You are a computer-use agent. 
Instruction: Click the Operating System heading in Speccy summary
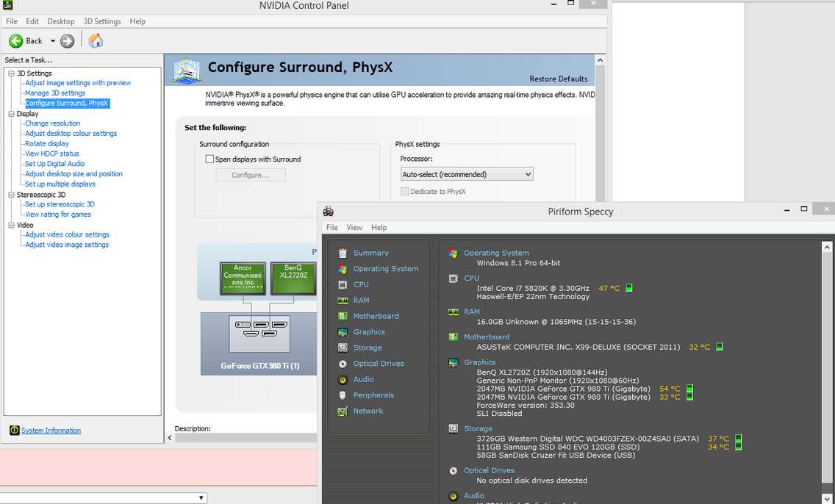[x=496, y=253]
